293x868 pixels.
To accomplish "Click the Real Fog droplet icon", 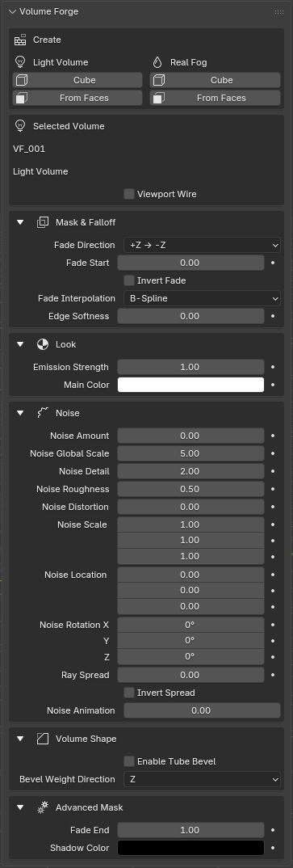I will (157, 62).
